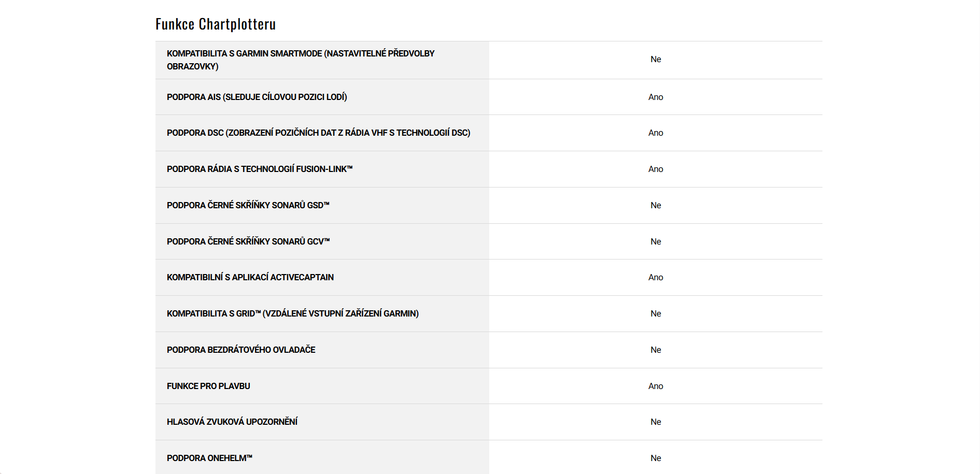Select the ActiveCaptain app compatibility label
Image resolution: width=980 pixels, height=474 pixels.
pyautogui.click(x=250, y=277)
